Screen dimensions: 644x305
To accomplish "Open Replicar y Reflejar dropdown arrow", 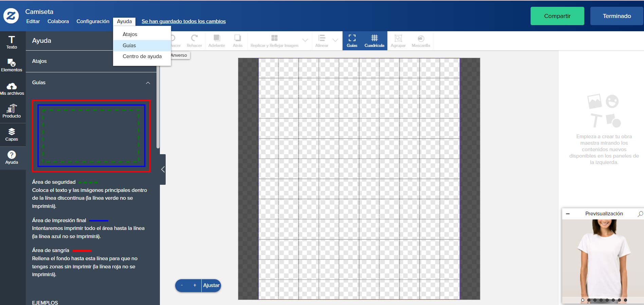I will (305, 40).
